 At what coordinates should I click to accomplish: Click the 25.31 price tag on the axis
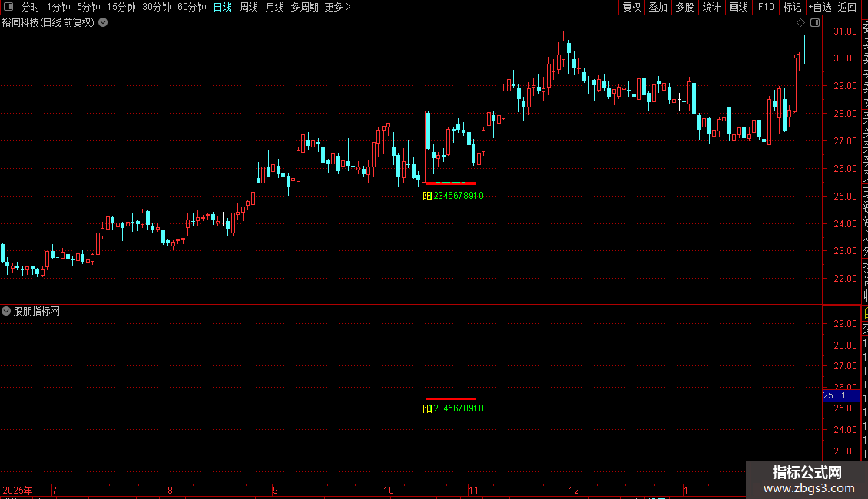coord(841,395)
